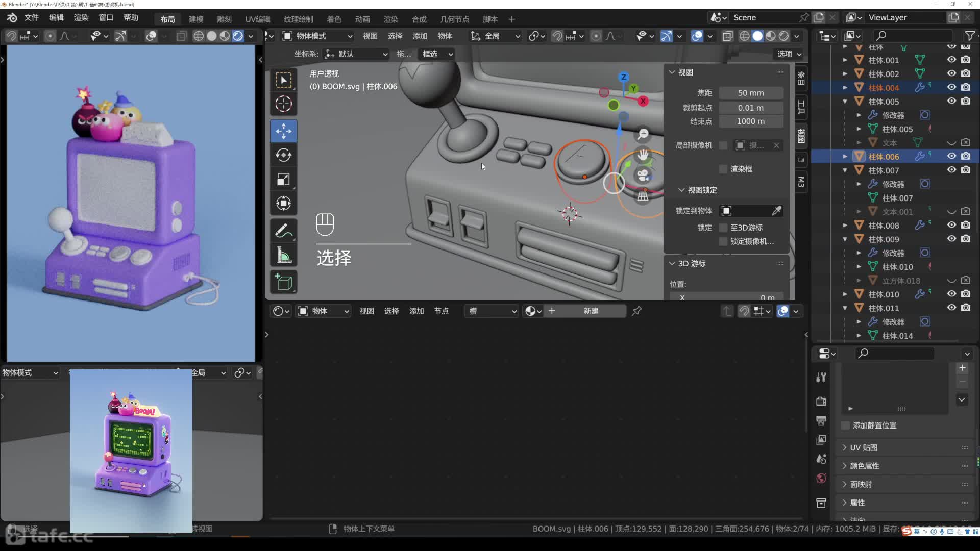Select the Scale tool
The height and width of the screenshot is (551, 980).
pyautogui.click(x=284, y=180)
